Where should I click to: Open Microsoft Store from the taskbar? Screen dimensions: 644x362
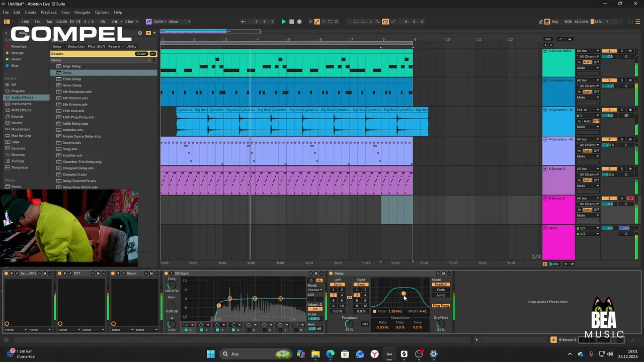click(x=345, y=354)
